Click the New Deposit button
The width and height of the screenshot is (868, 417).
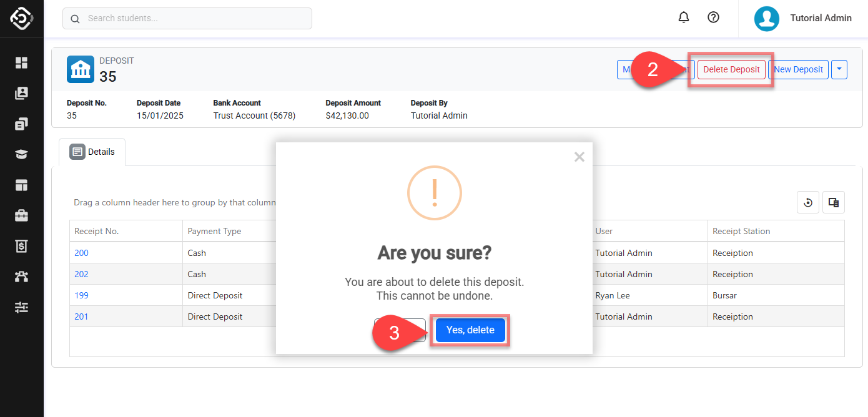(798, 69)
